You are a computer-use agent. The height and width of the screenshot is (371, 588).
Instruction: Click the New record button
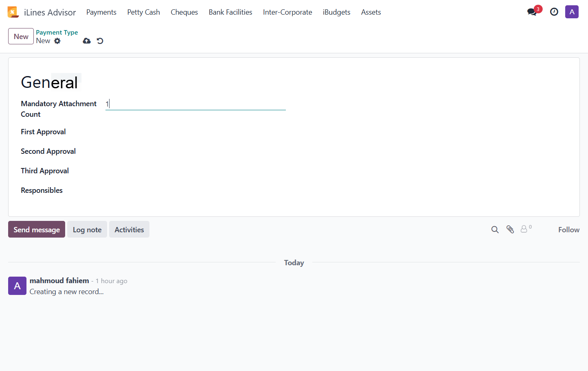[21, 37]
